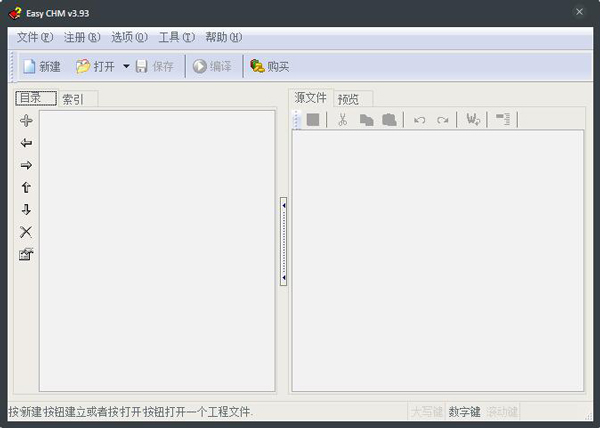Click the 保存 (Save) toolbar button
The image size is (600, 428).
[155, 67]
